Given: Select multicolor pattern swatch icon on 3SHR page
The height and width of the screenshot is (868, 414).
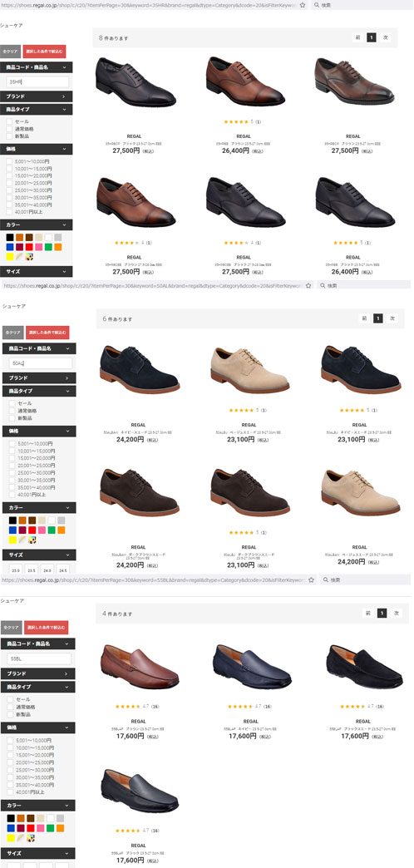Looking at the screenshot, I should coord(29,256).
